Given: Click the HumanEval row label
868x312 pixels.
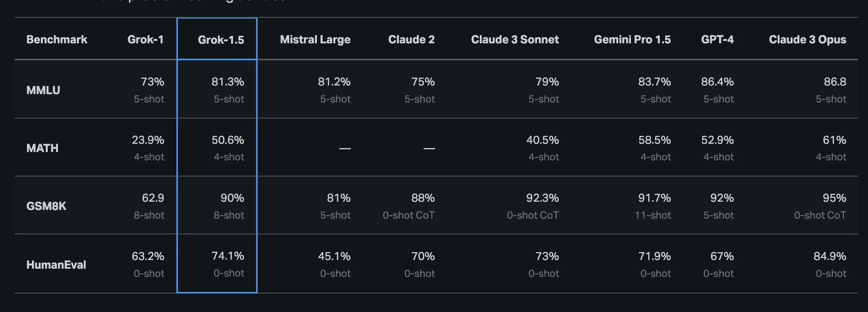Looking at the screenshot, I should (56, 265).
